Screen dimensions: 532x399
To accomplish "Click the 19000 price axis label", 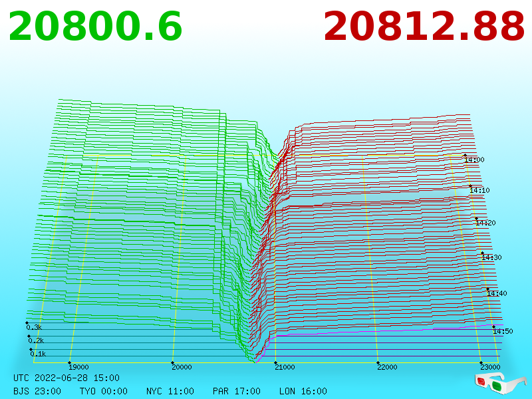I will click(x=78, y=367).
